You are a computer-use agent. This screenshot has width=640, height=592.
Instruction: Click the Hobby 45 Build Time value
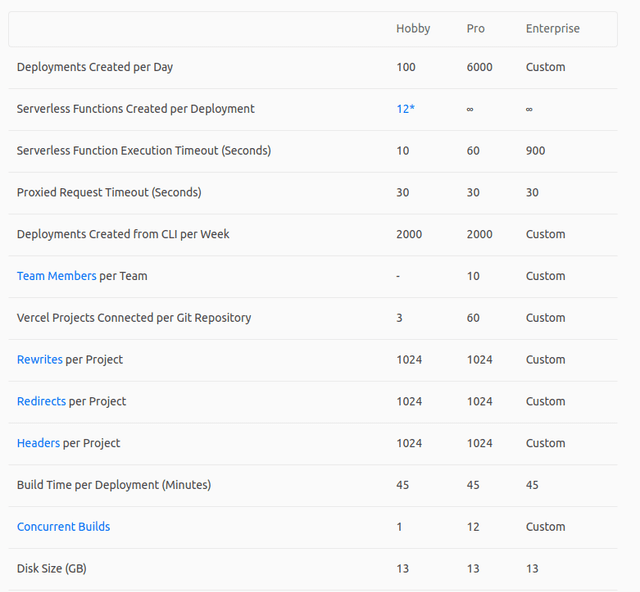(x=402, y=485)
